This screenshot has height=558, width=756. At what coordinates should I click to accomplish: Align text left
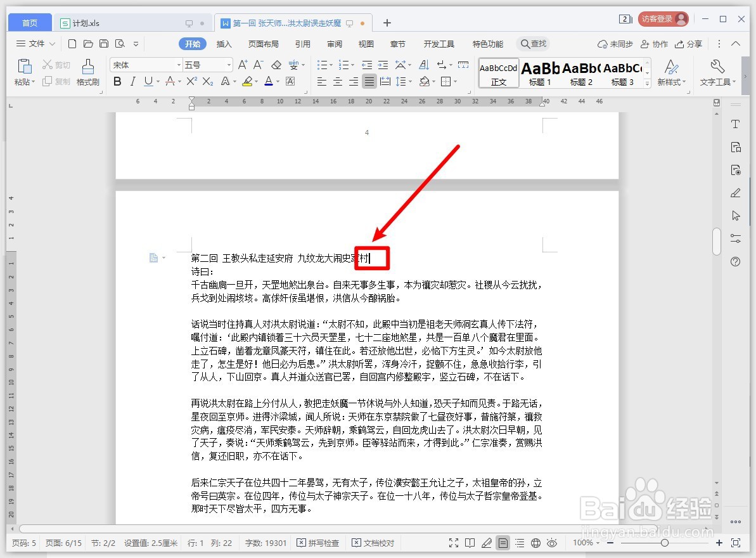[321, 82]
